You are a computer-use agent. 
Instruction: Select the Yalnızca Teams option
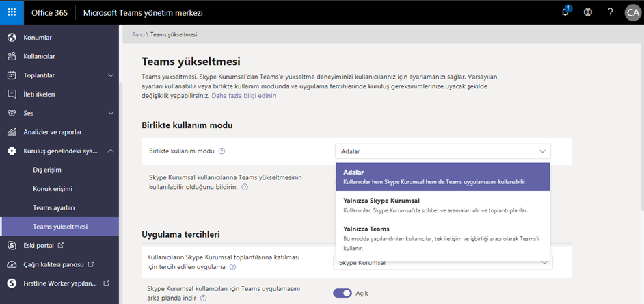(443, 238)
